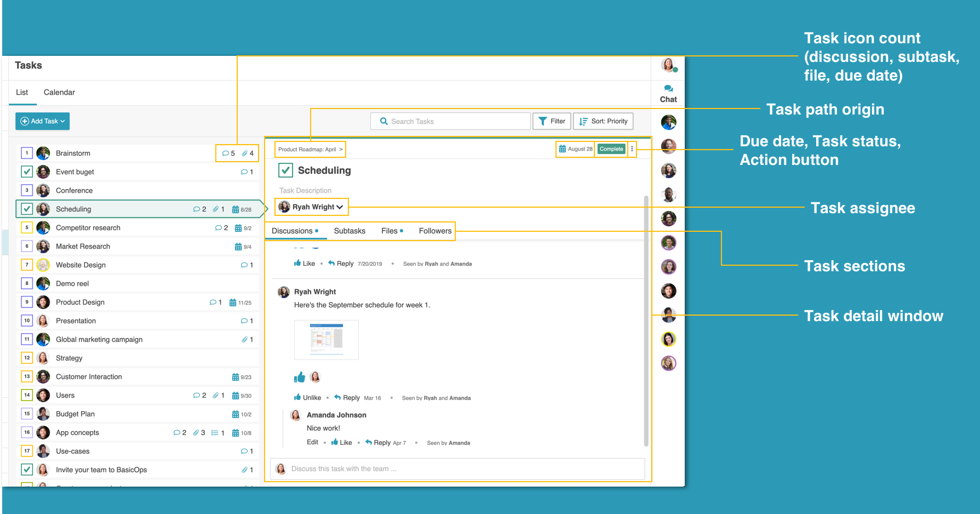This screenshot has width=980, height=514.
Task: Uncheck the Event buget task checkbox
Action: [x=26, y=172]
